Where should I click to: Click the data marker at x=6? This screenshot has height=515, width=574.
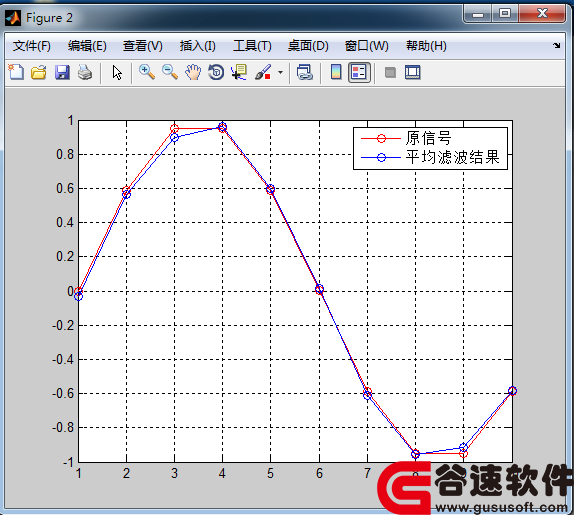[319, 290]
